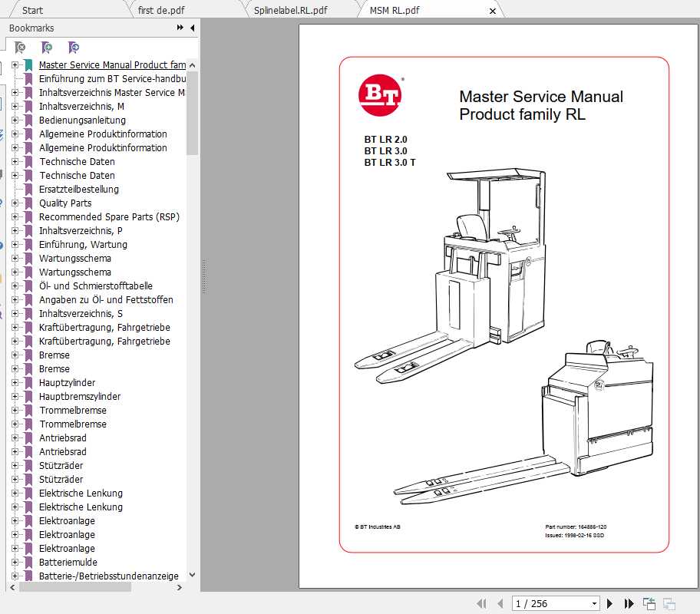Expand the Quality Parts bookmark node
Viewport: 700px width, 614px height.
coord(15,203)
